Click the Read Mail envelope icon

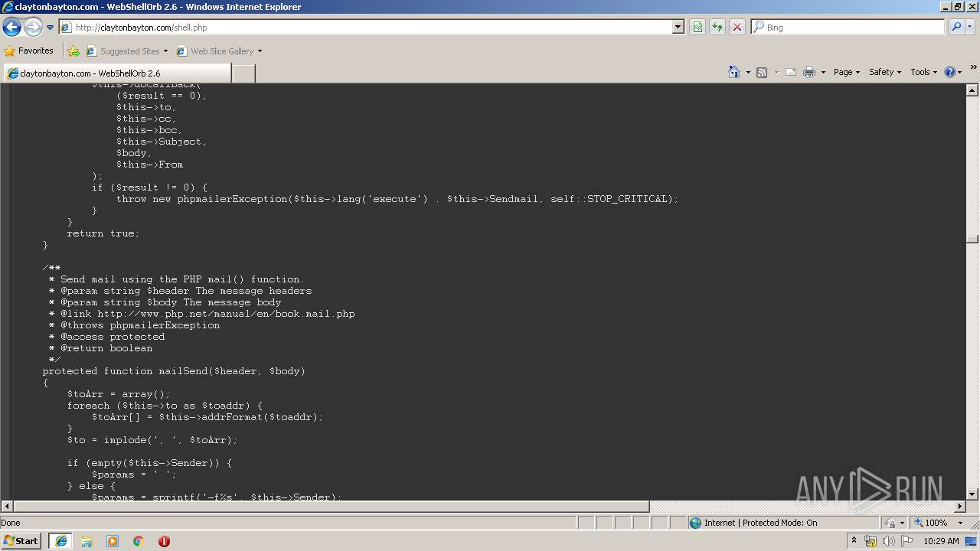[x=791, y=72]
